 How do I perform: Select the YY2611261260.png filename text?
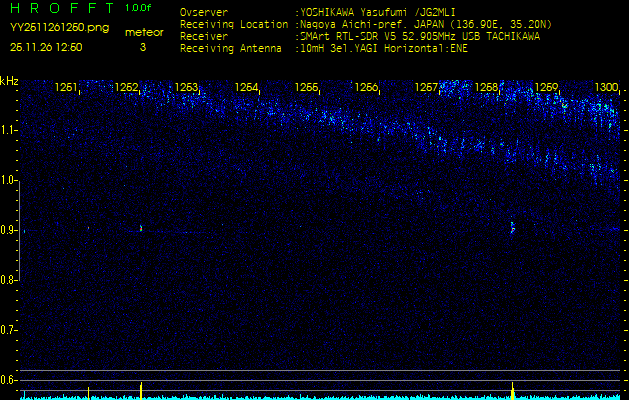pyautogui.click(x=54, y=28)
